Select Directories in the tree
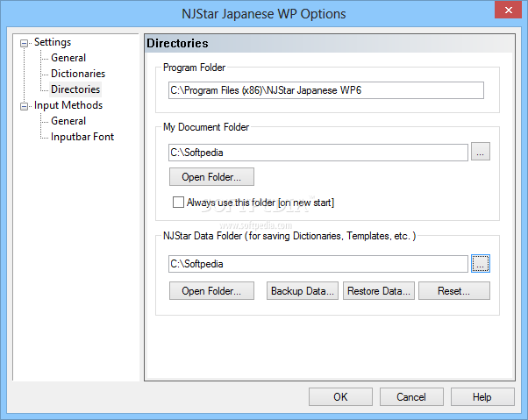528x420 pixels. pyautogui.click(x=75, y=89)
